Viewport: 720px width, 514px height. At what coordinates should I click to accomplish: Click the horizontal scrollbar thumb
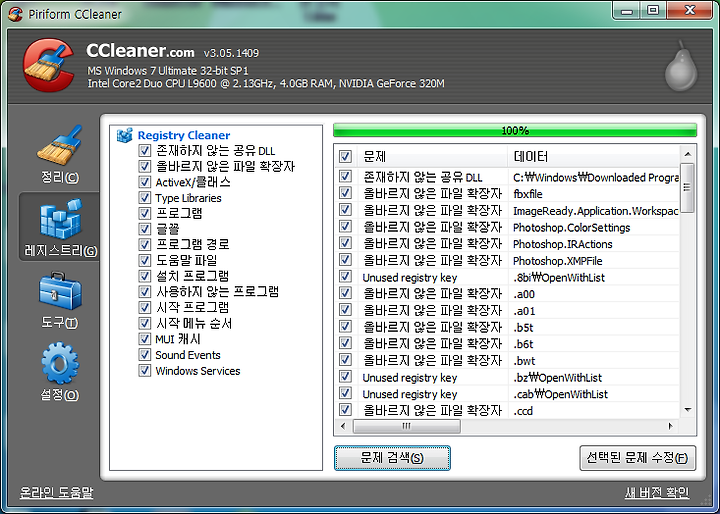[x=406, y=426]
